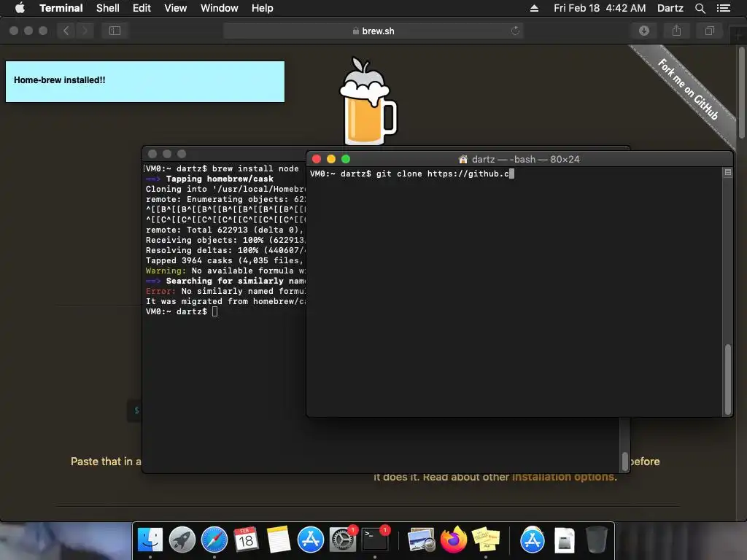Screen dimensions: 747x560
Task: Go forward in Safari with forward arrow
Action: pos(85,31)
